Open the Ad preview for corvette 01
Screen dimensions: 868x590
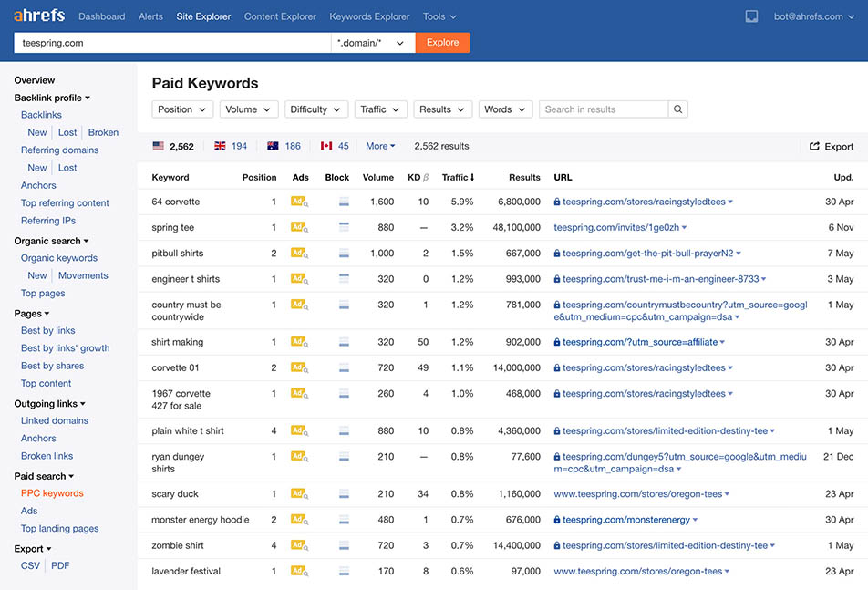(x=299, y=368)
